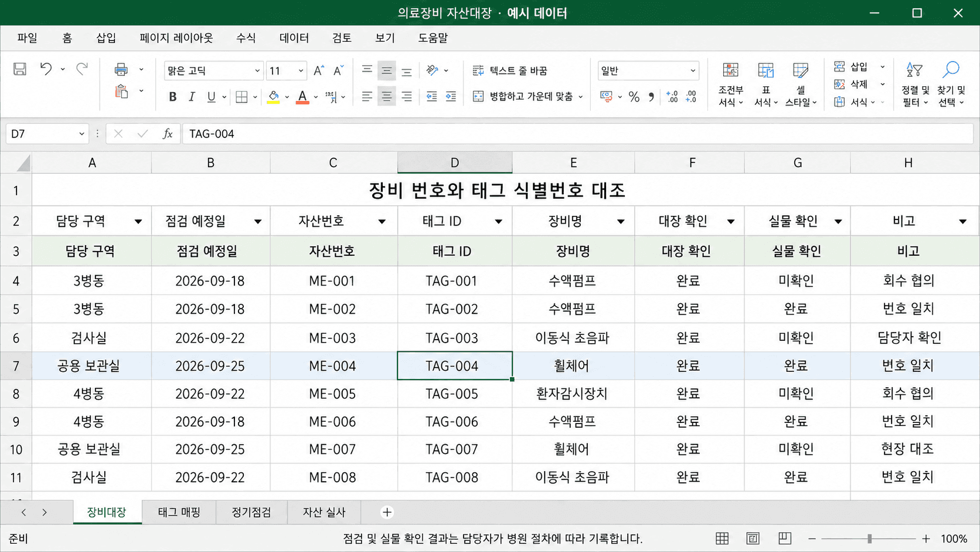The image size is (980, 552).
Task: Open the 자산번호 filter dropdown
Action: click(382, 222)
